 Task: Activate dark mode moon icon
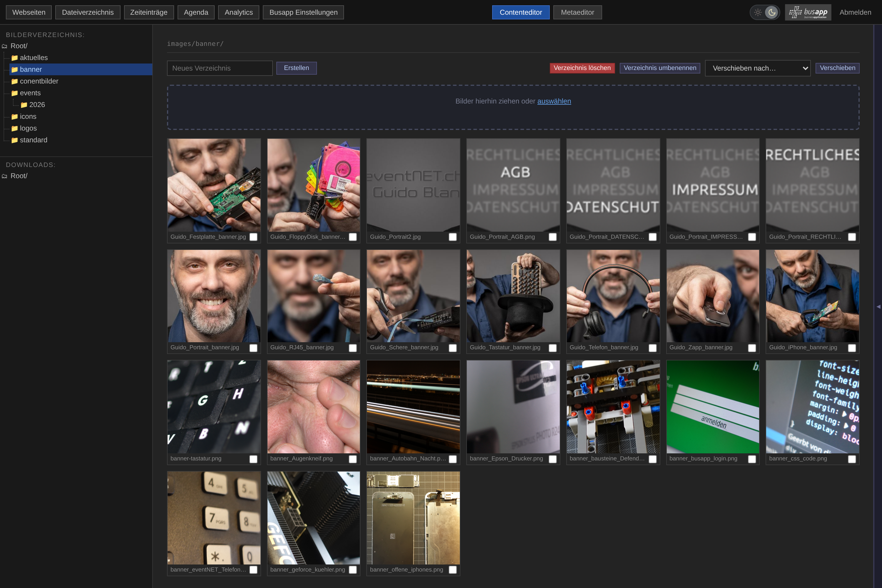pos(771,12)
